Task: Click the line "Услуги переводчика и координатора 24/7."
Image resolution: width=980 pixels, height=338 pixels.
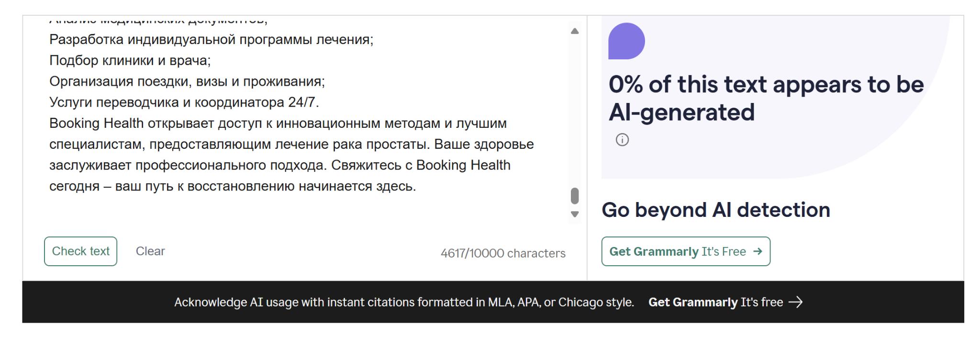Action: tap(184, 102)
